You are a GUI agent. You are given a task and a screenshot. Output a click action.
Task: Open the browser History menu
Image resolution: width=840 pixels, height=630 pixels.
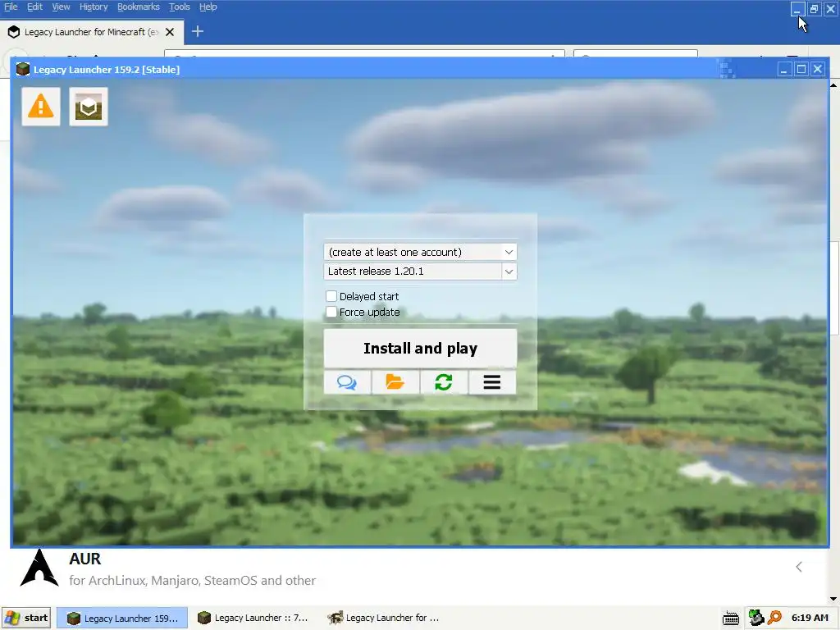pyautogui.click(x=94, y=7)
